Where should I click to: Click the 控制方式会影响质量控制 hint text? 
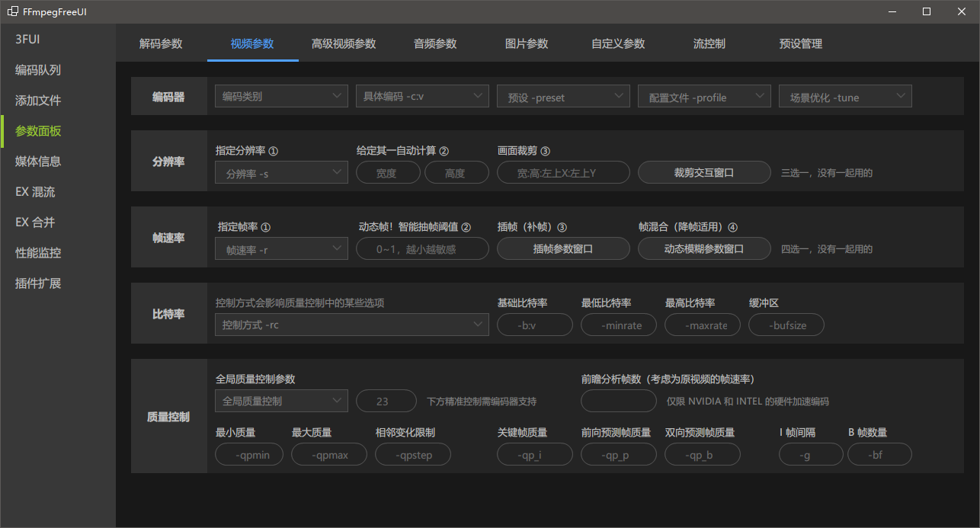[x=299, y=302]
